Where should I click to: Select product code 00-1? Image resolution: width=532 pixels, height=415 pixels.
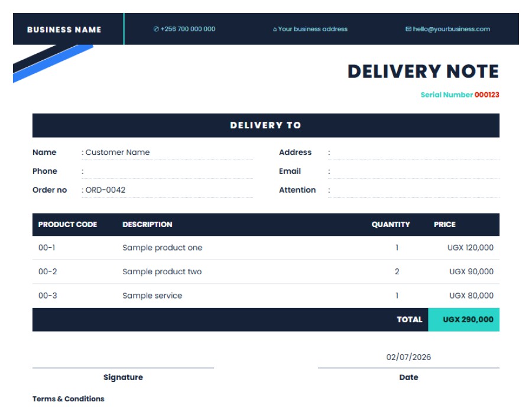[x=47, y=248]
